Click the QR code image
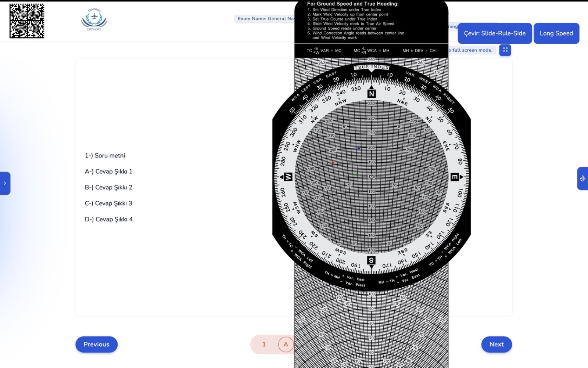The image size is (588, 368). [27, 21]
